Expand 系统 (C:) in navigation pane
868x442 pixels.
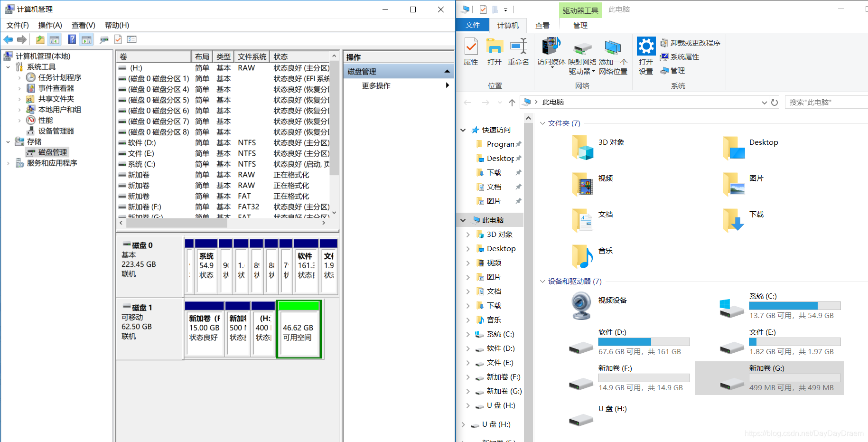coord(468,334)
